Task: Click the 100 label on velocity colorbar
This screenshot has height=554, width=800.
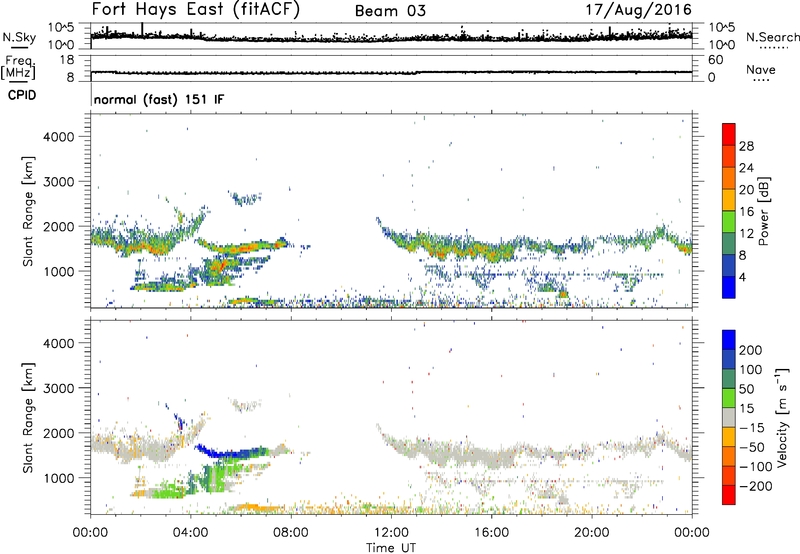Action: tap(751, 369)
